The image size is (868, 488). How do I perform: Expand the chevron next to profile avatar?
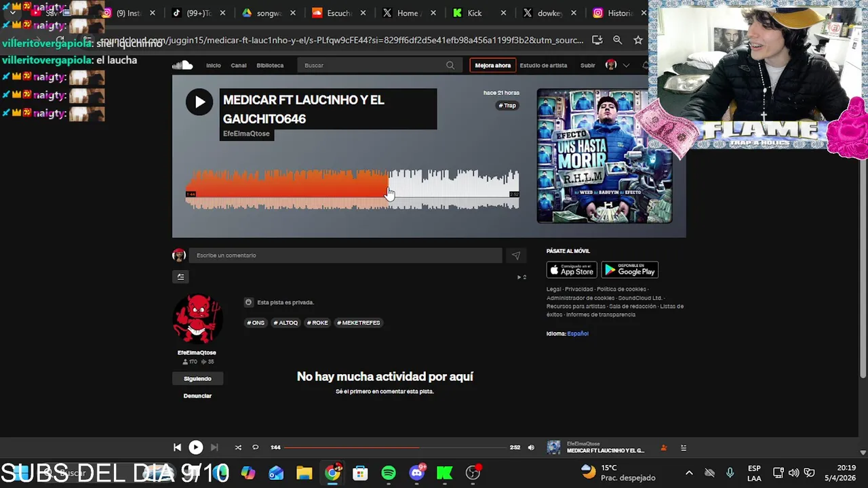[626, 66]
